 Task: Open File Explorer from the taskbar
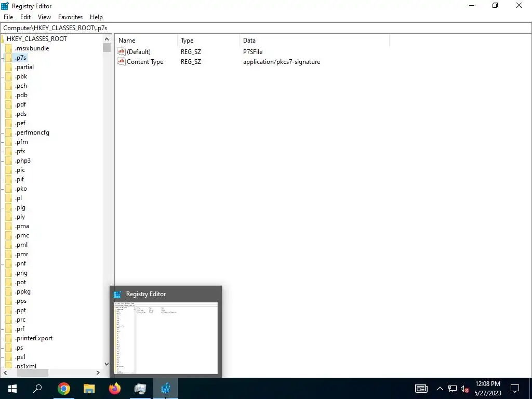tap(89, 389)
